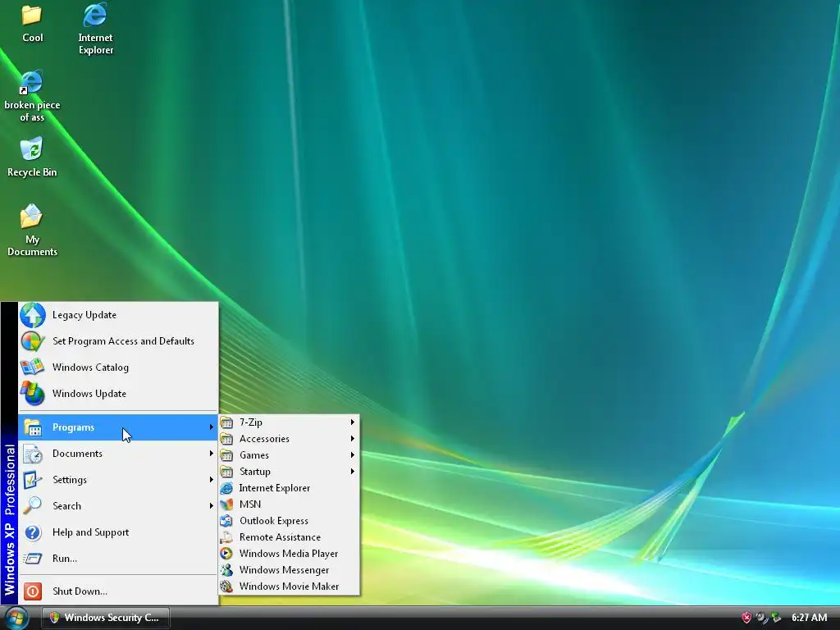Select Programs in the Start menu
840x630 pixels.
coord(118,427)
